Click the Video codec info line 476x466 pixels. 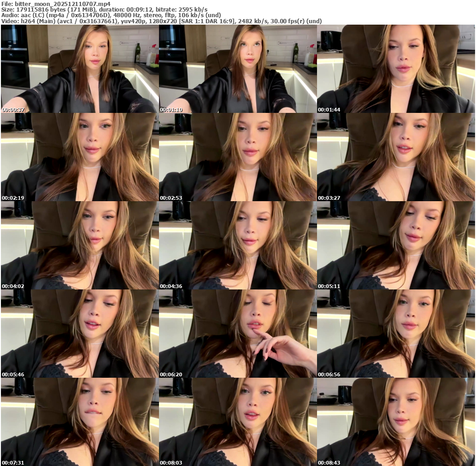point(161,21)
